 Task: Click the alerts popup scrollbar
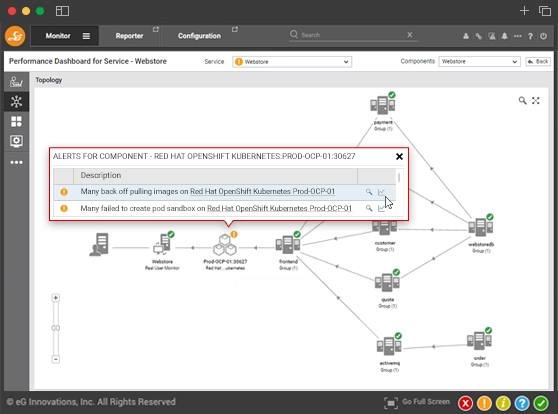[x=399, y=178]
